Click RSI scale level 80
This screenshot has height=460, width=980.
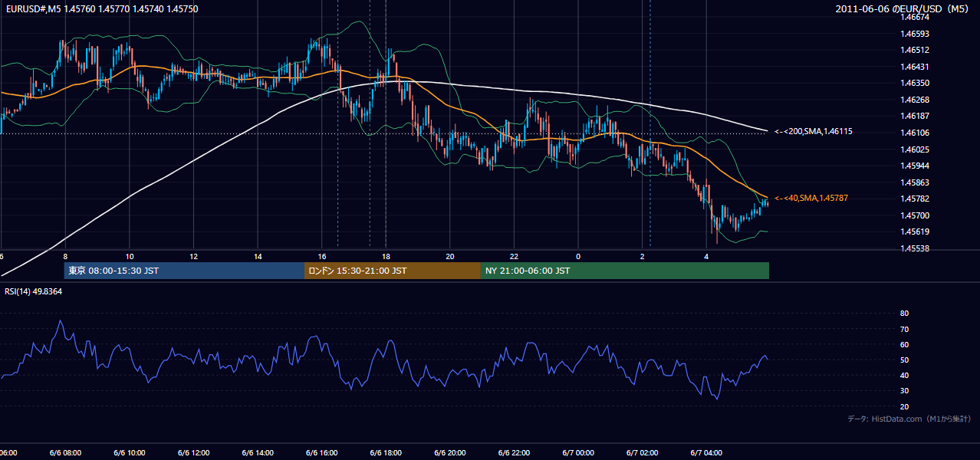905,314
